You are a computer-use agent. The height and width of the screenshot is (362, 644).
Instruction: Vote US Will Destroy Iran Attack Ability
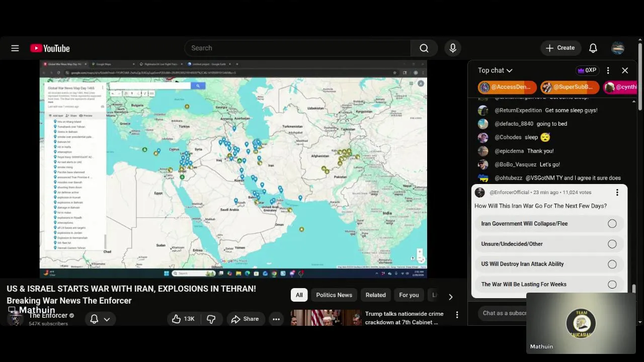click(549, 264)
